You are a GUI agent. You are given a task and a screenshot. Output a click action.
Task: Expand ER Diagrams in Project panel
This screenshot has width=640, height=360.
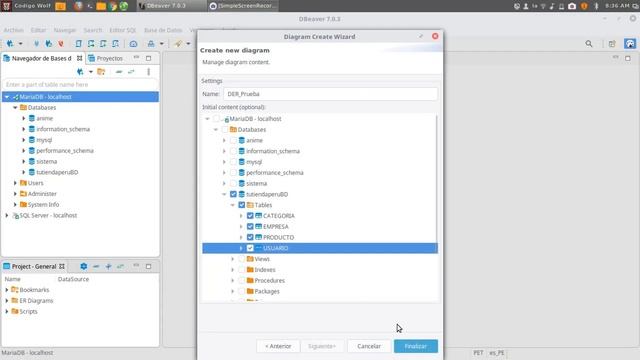7,300
